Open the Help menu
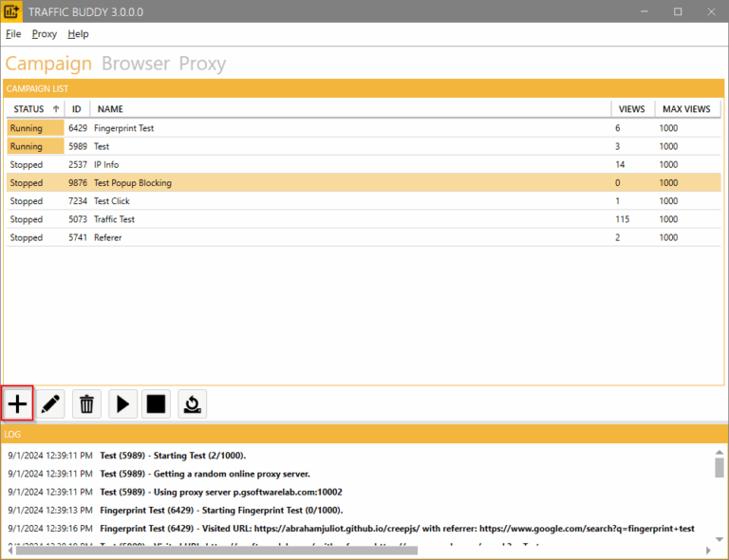729x560 pixels. click(78, 33)
